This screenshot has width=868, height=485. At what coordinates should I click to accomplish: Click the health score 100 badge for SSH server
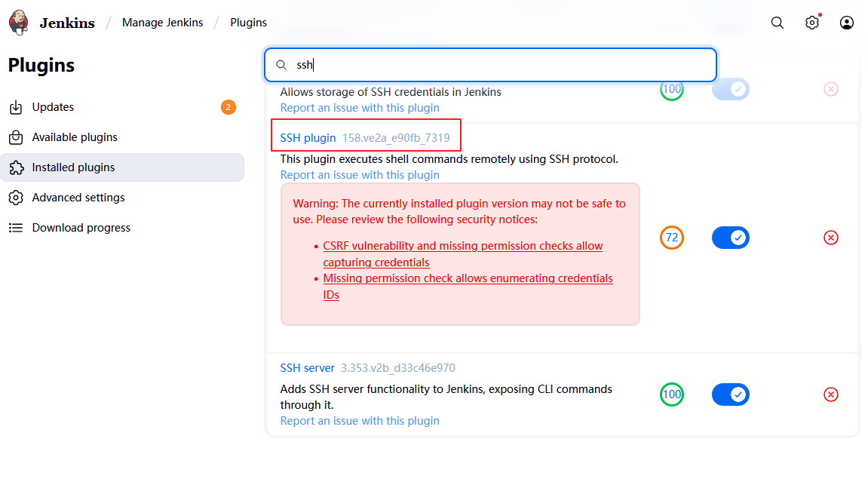coord(671,394)
